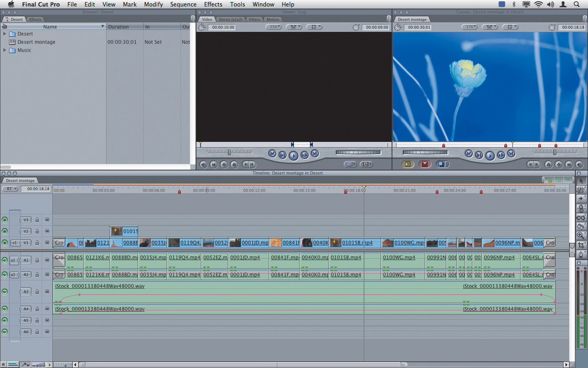Screen dimensions: 588x368
Task: Switch to the Effects tab in Browser
Action: (35, 19)
